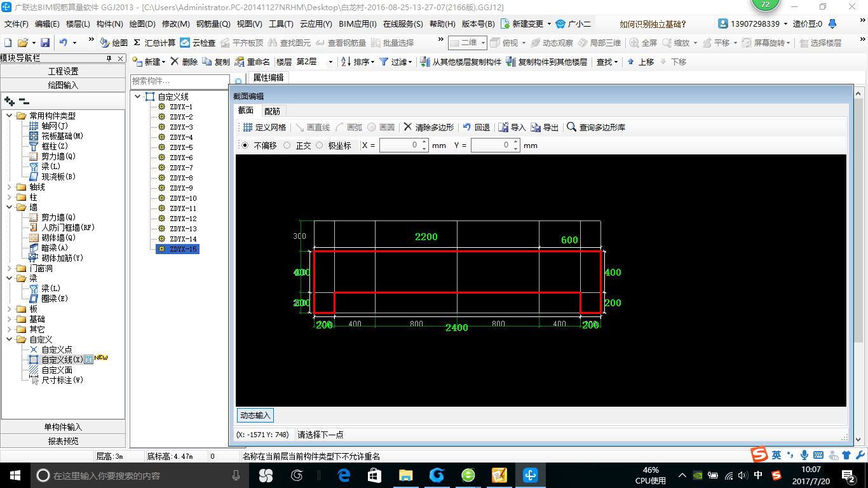Open the 楼层 第2层 floor dropdown

pos(330,62)
